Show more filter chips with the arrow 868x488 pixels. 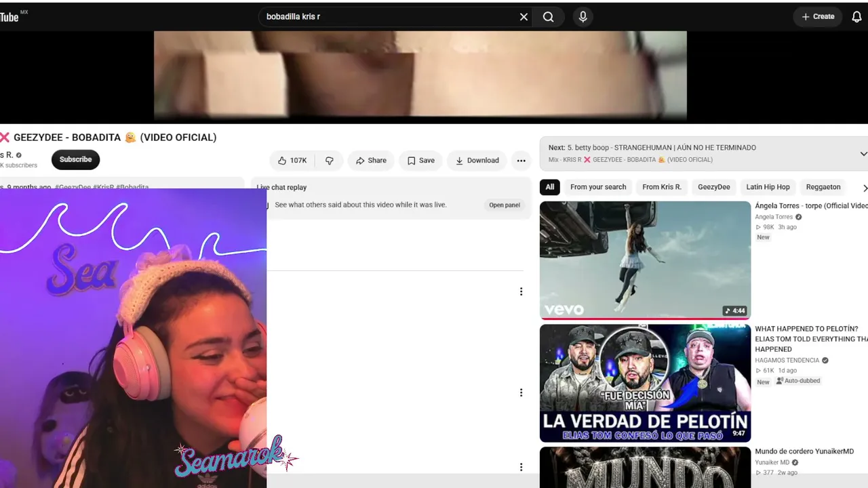click(864, 188)
